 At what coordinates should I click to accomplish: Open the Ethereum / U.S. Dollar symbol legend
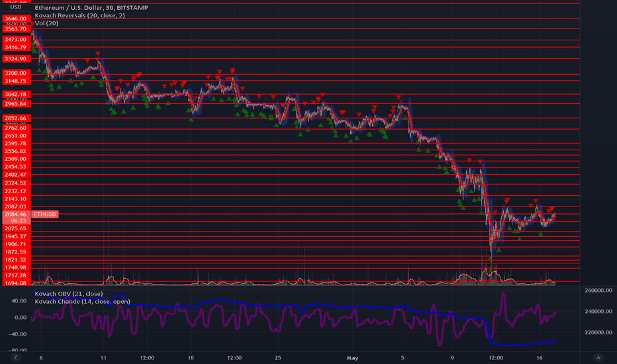point(91,7)
